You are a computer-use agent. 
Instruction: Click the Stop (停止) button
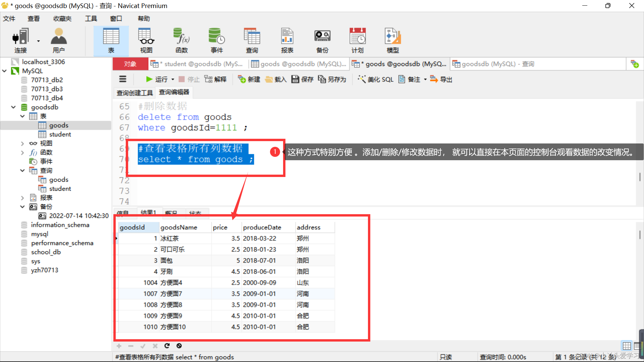tap(189, 79)
